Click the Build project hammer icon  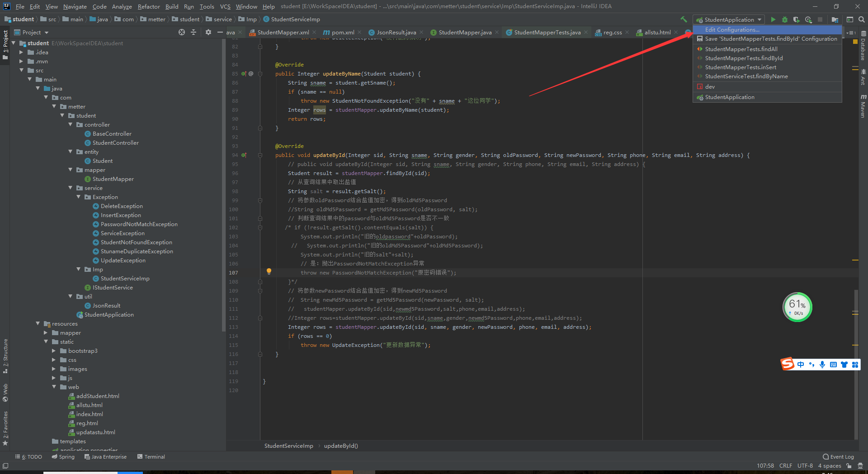[684, 19]
